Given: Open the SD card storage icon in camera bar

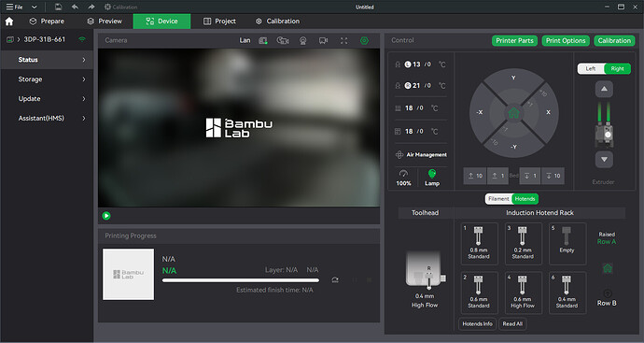Looking at the screenshot, I should point(263,40).
